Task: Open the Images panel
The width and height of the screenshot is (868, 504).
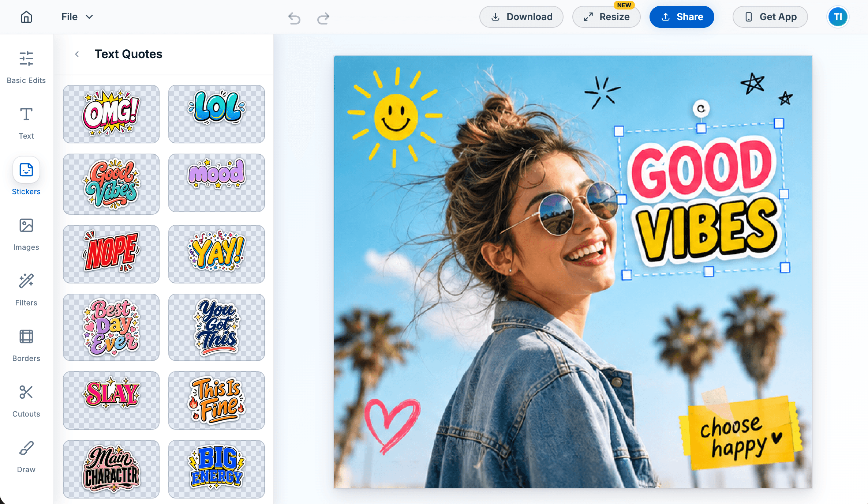Action: tap(26, 234)
